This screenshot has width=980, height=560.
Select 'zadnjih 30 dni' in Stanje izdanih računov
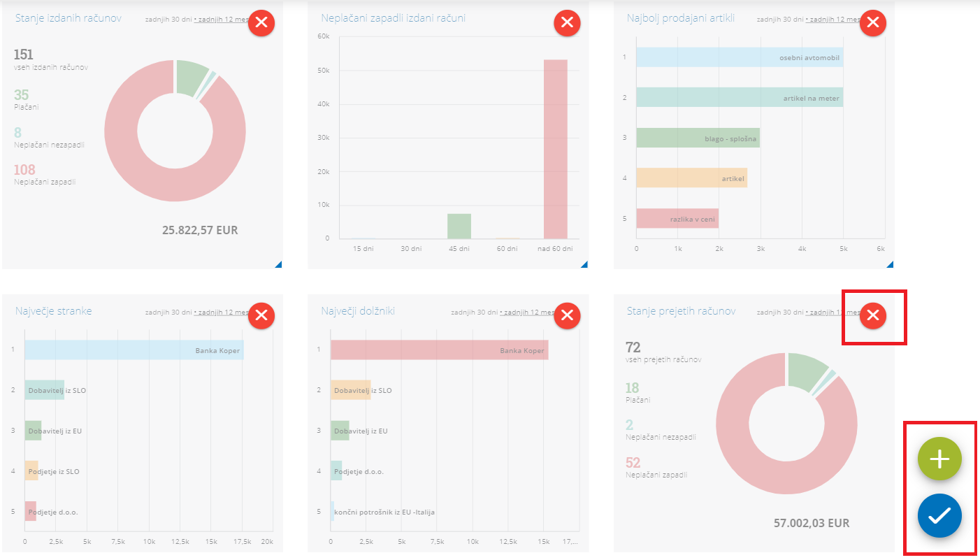pos(168,20)
